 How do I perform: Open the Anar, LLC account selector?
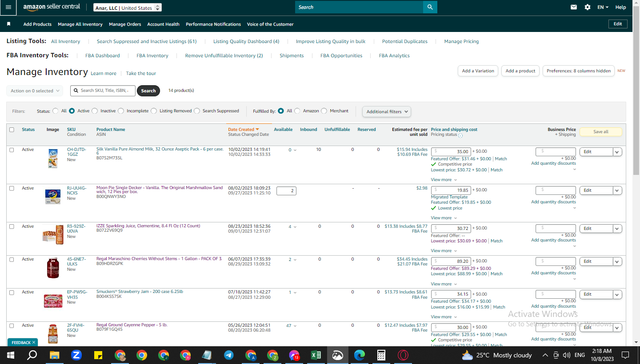[x=128, y=8]
